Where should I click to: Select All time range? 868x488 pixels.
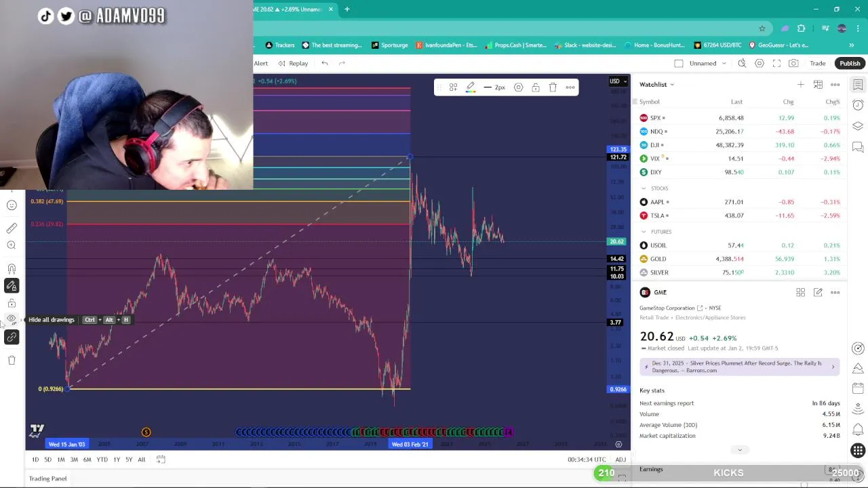(142, 460)
